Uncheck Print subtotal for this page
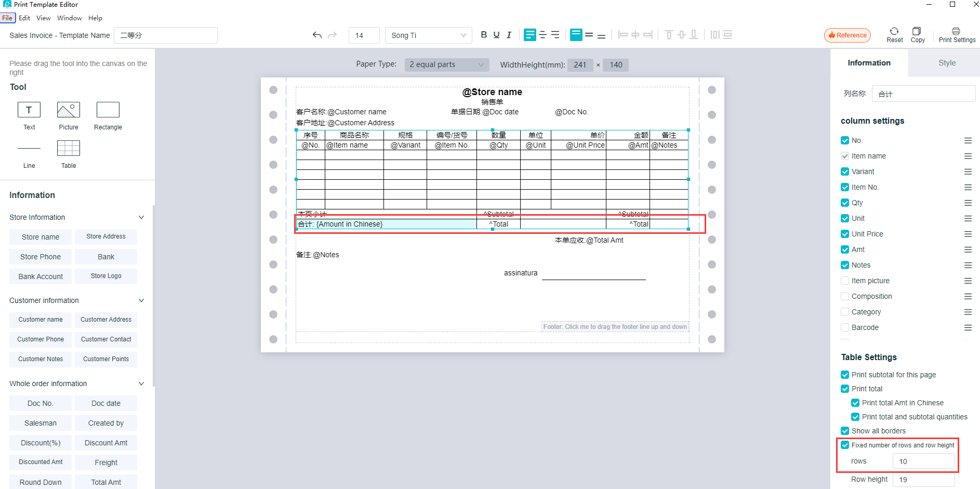Viewport: 980px width, 489px height. click(845, 375)
